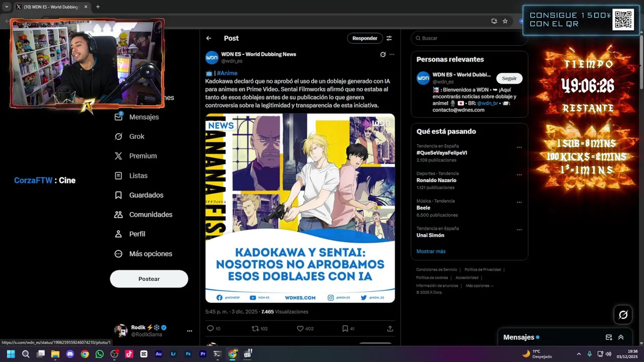Open Condiciones de Servicio footer link
This screenshot has height=362, width=644.
(x=437, y=269)
